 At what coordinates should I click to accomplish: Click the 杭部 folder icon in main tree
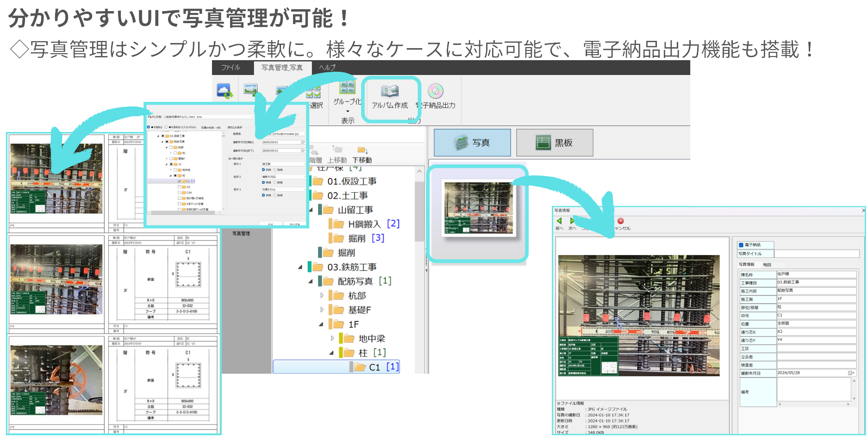click(x=339, y=295)
